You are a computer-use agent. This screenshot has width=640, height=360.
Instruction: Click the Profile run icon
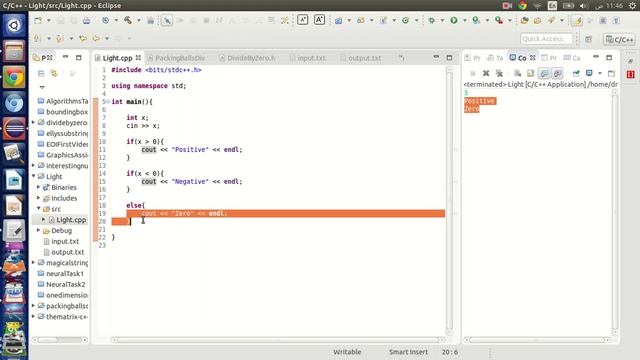(x=476, y=20)
